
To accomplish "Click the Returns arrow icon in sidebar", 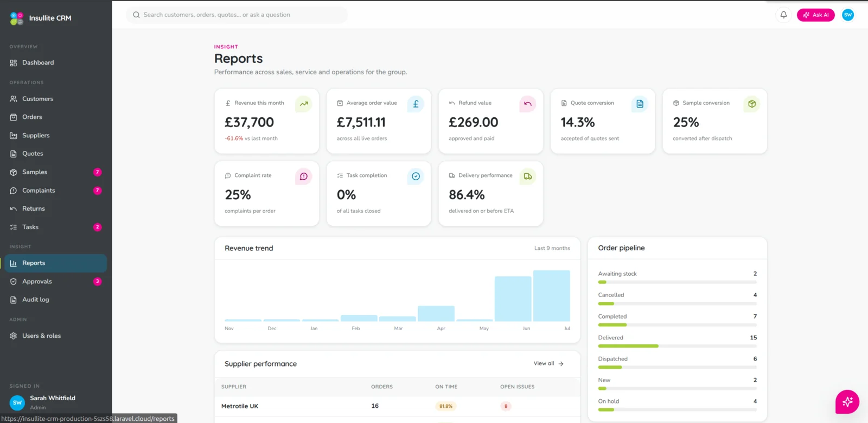I will pos(14,209).
